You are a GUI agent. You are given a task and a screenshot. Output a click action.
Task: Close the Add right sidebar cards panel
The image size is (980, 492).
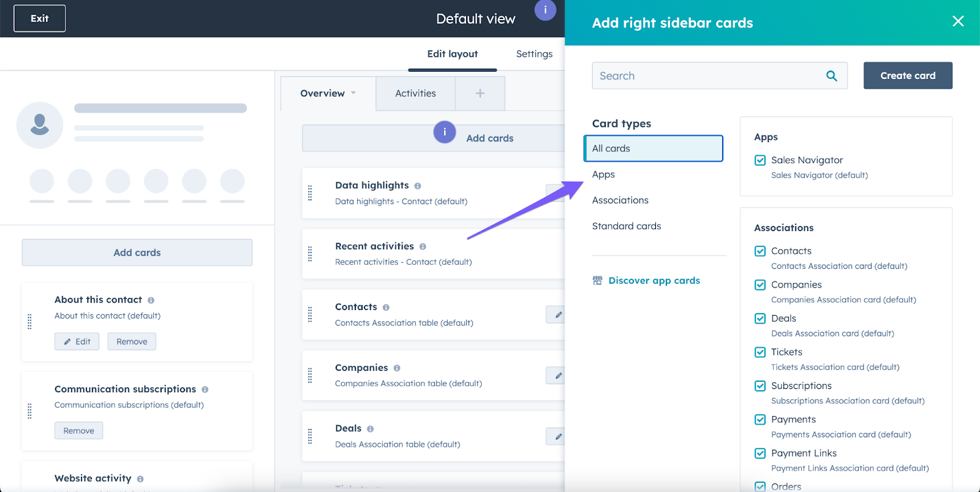click(x=958, y=21)
